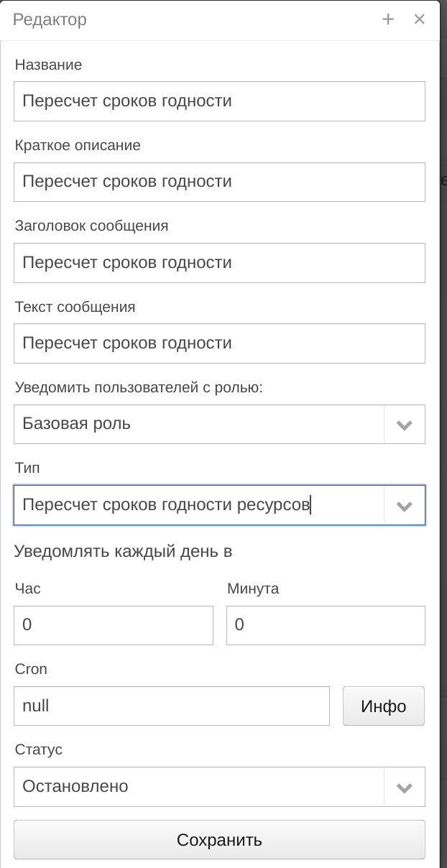Click the Название label text
447x868 pixels.
point(48,65)
